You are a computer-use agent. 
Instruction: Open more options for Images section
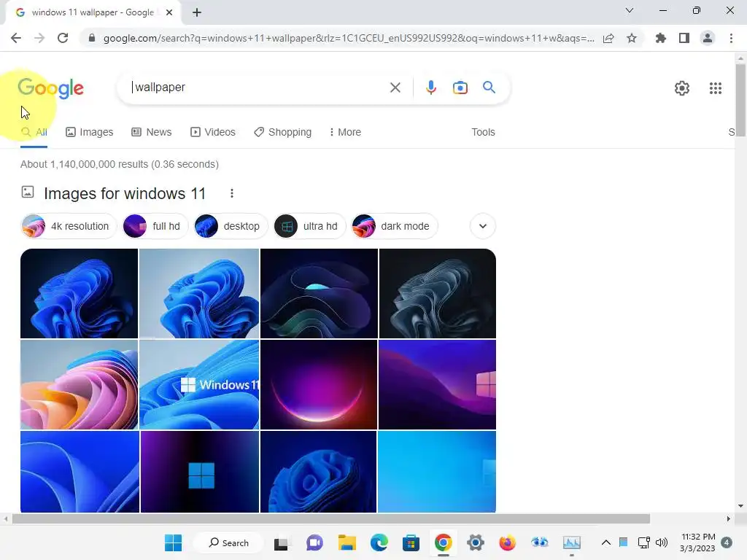point(231,193)
